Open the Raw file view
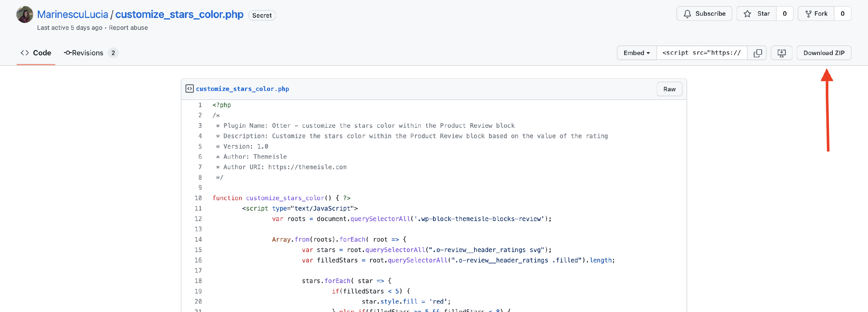Image resolution: width=868 pixels, height=312 pixels. pyautogui.click(x=669, y=89)
